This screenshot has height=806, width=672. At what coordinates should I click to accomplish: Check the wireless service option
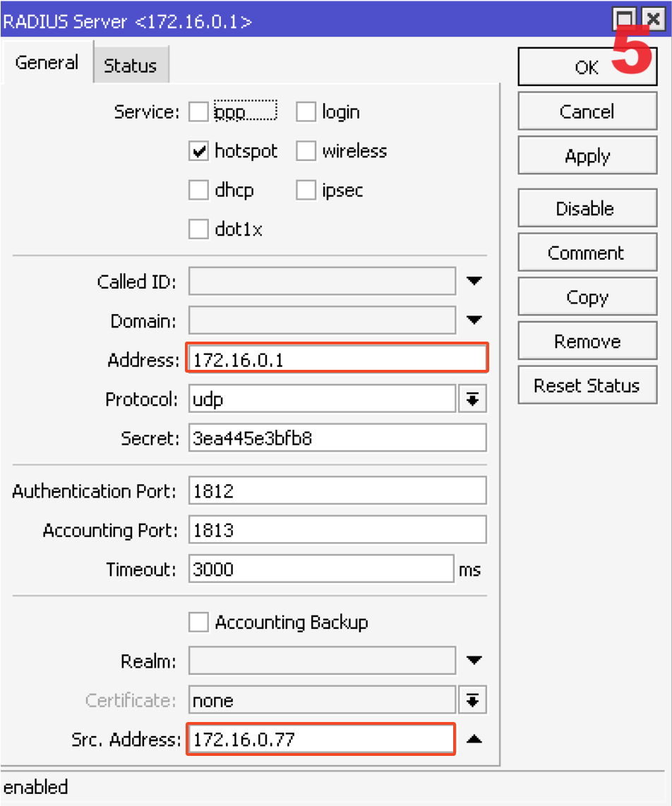pyautogui.click(x=306, y=151)
